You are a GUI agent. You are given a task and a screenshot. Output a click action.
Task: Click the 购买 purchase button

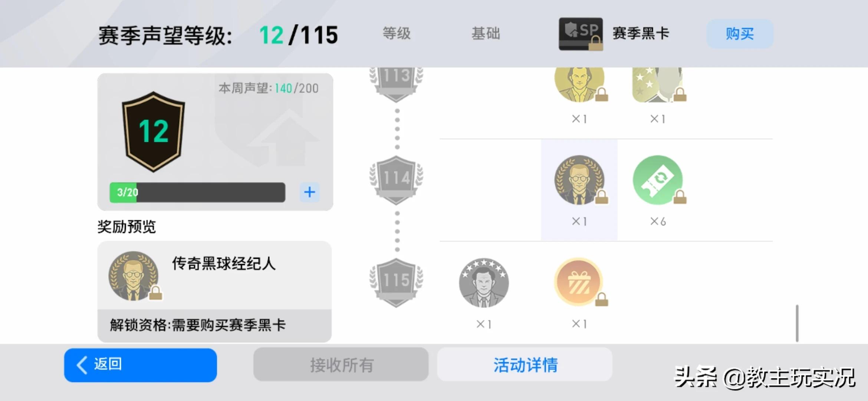tap(740, 34)
